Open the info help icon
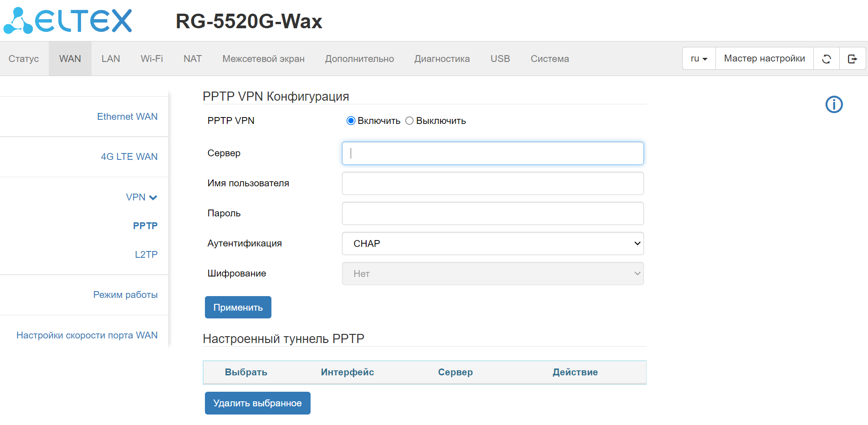 [x=834, y=105]
